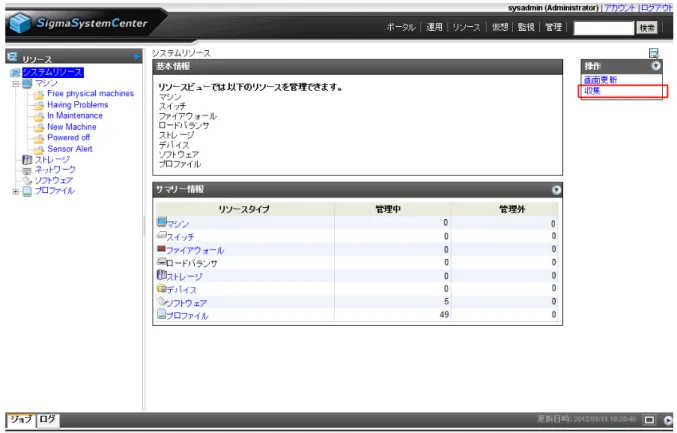Select Sensor Alert tree item
Viewport: 677px width, 433px height.
(x=70, y=149)
